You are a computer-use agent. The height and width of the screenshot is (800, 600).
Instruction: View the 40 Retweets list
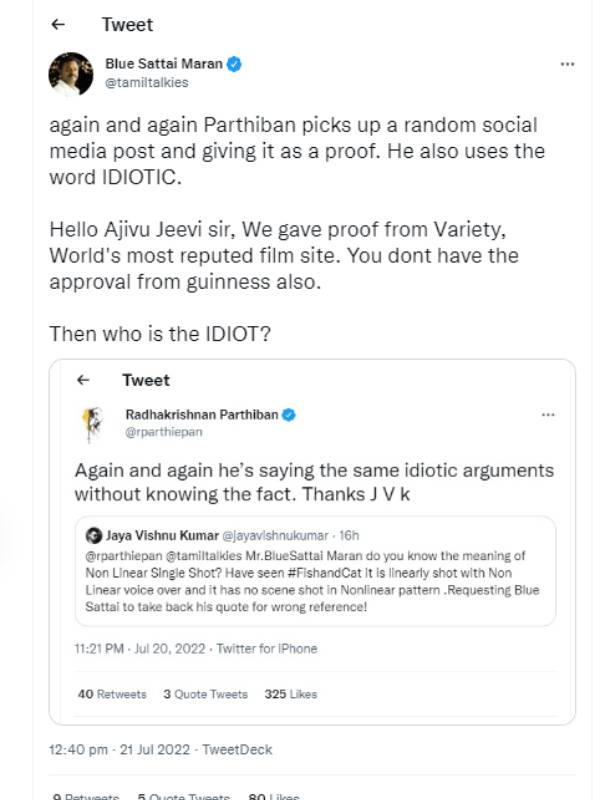click(x=111, y=693)
